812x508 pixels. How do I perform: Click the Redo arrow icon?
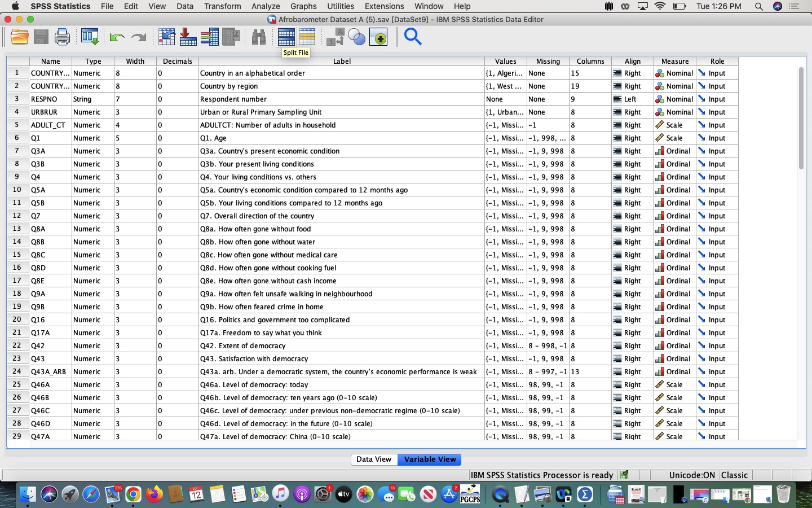click(139, 37)
